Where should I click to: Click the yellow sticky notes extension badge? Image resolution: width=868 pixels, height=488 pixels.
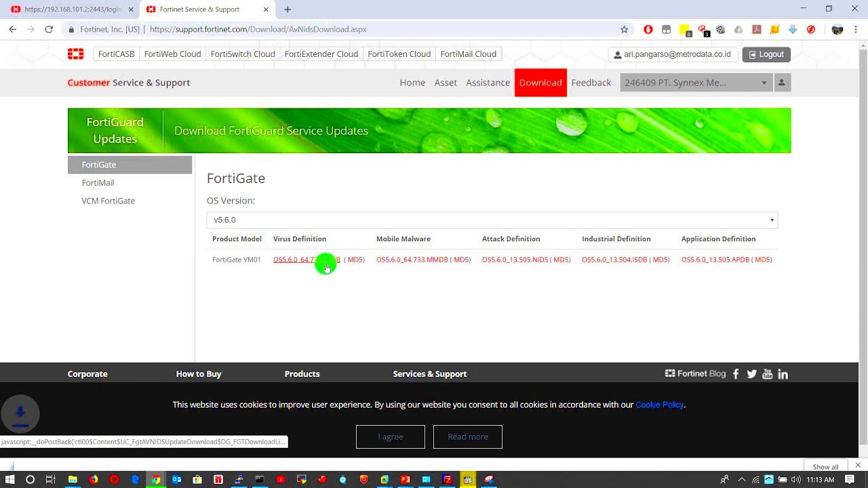[684, 29]
